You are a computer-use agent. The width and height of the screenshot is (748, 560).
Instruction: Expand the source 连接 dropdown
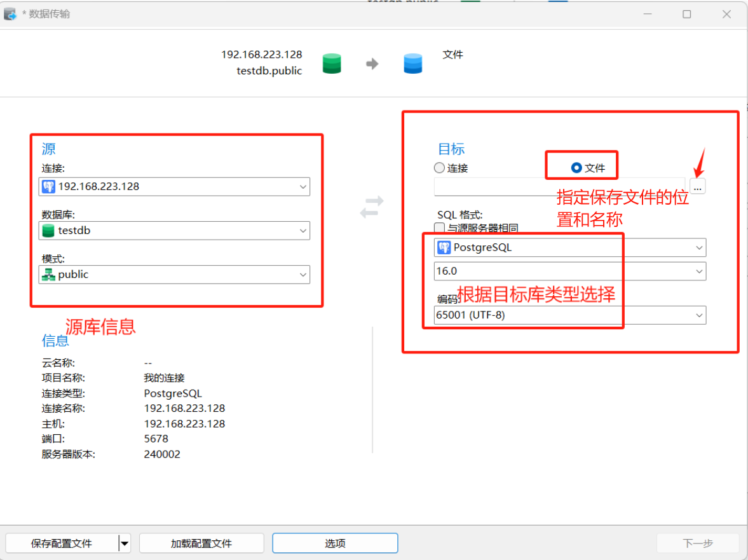click(303, 187)
